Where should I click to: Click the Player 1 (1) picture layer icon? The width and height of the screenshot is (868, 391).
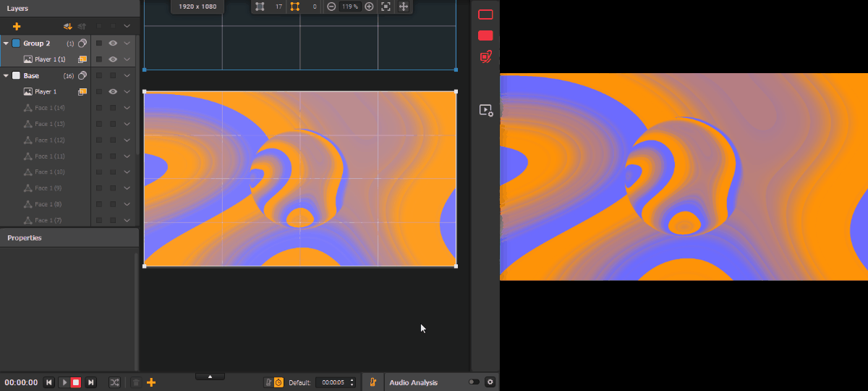(x=28, y=59)
